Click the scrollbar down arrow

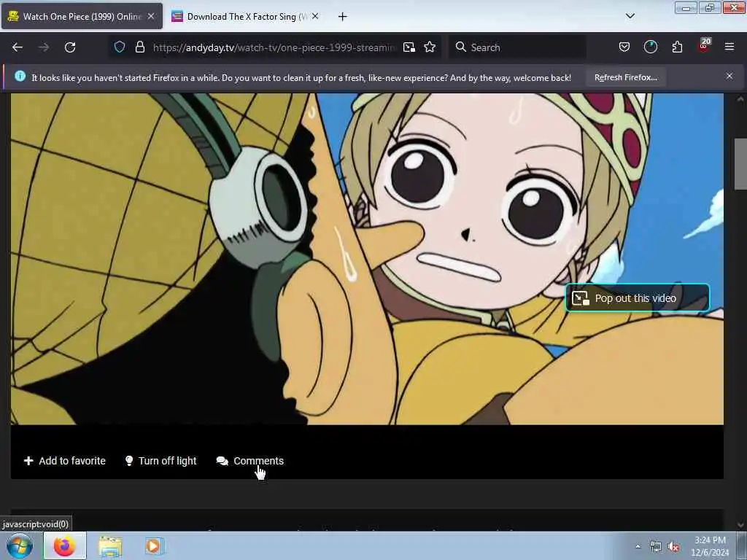pyautogui.click(x=740, y=525)
